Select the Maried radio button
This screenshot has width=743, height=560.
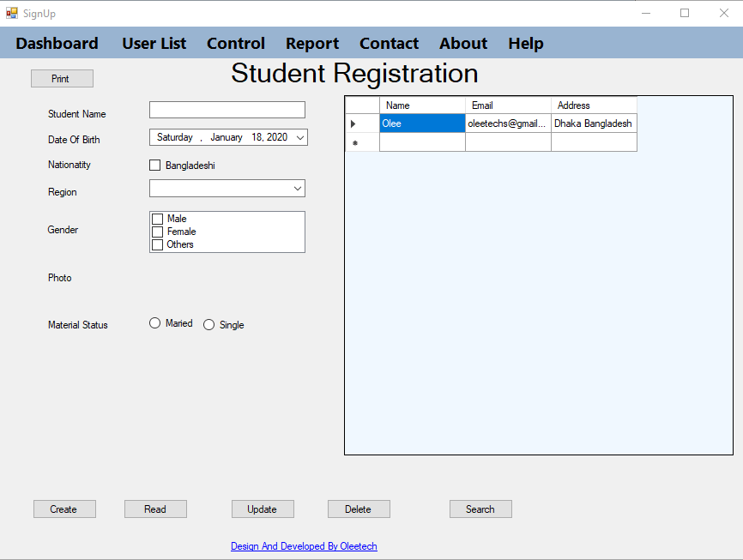pyautogui.click(x=155, y=323)
